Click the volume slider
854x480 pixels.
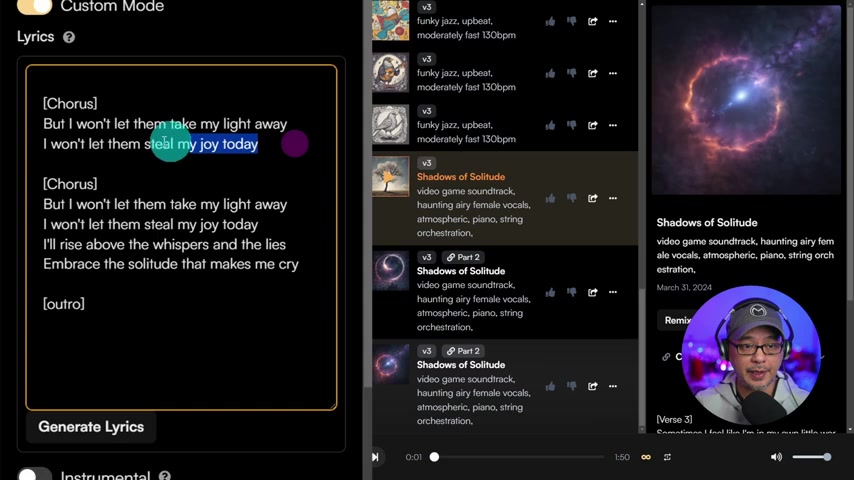[811, 457]
